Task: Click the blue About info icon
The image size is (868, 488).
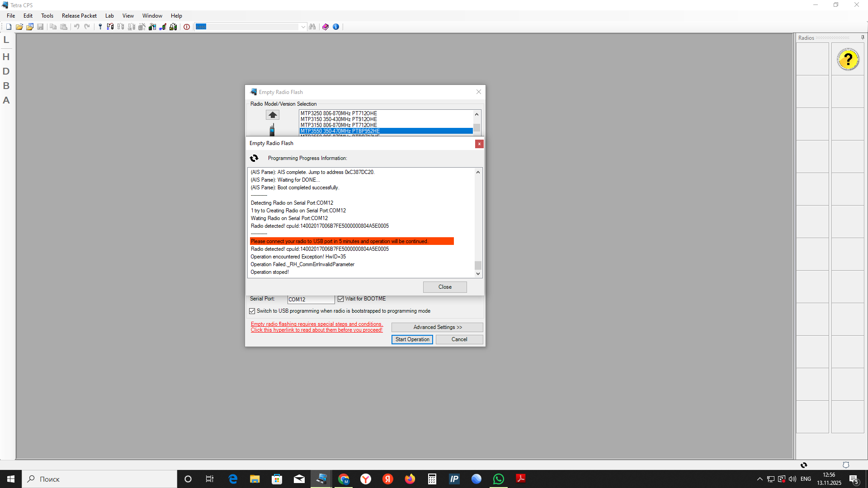Action: point(336,27)
